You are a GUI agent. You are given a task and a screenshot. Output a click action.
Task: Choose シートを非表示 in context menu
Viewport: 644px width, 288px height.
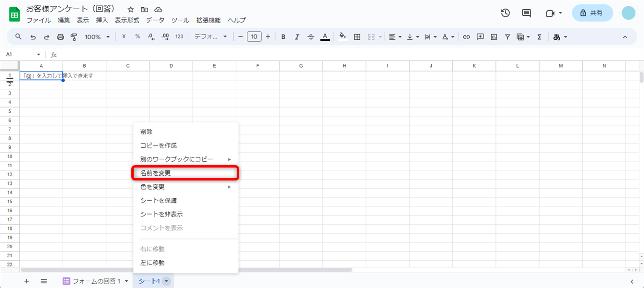(x=185, y=214)
